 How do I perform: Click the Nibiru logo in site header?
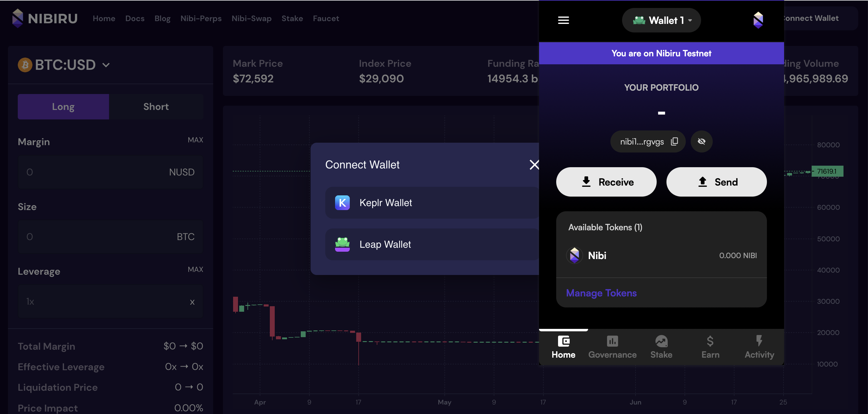pos(45,19)
